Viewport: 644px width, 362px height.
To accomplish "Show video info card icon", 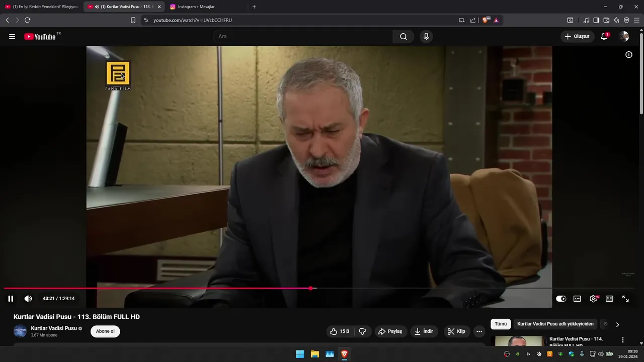I will pyautogui.click(x=629, y=55).
